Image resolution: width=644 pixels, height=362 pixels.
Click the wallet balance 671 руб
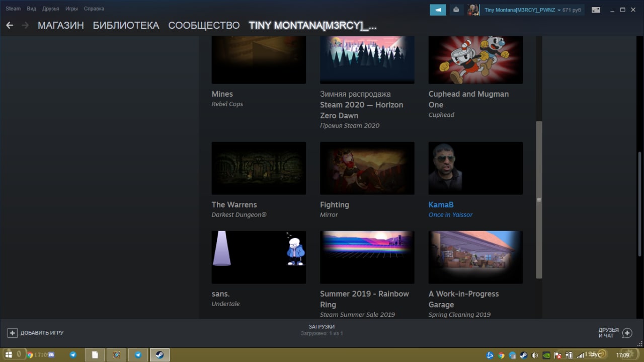coord(572,10)
